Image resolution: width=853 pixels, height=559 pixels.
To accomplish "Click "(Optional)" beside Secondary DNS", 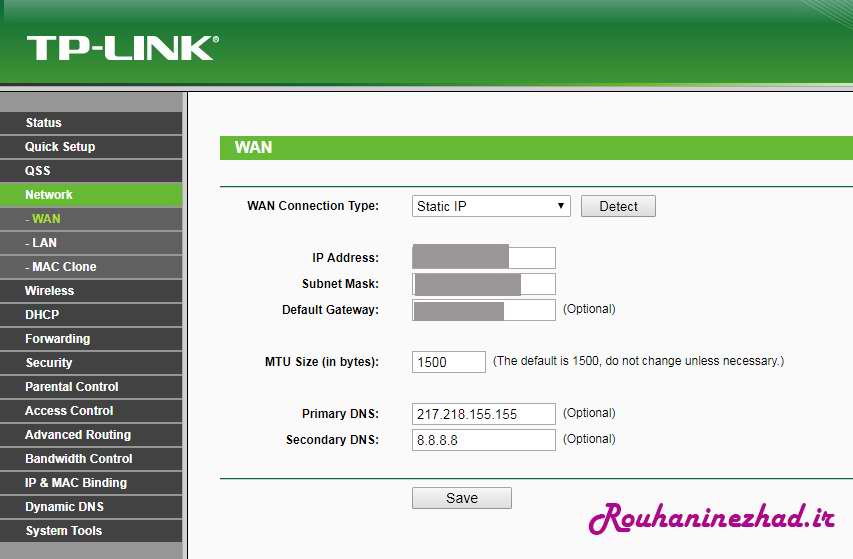I will pyautogui.click(x=589, y=439).
